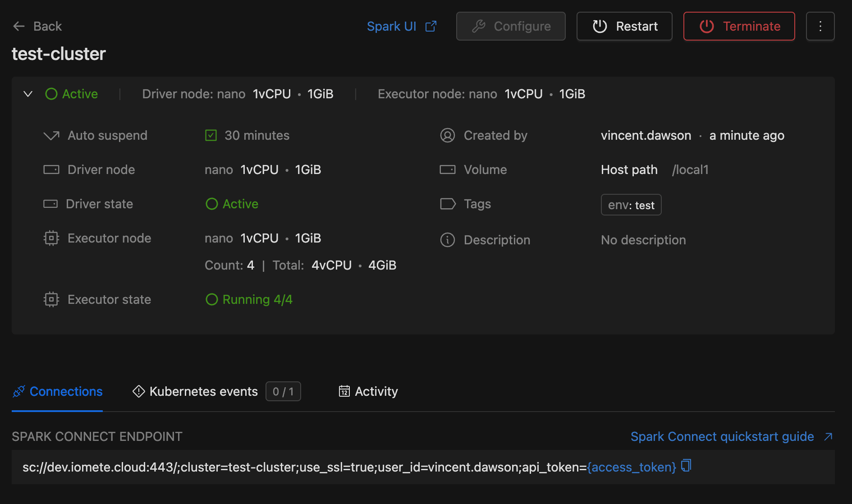Click the vincent.dawson creator name
The height and width of the screenshot is (504, 852).
(x=646, y=135)
